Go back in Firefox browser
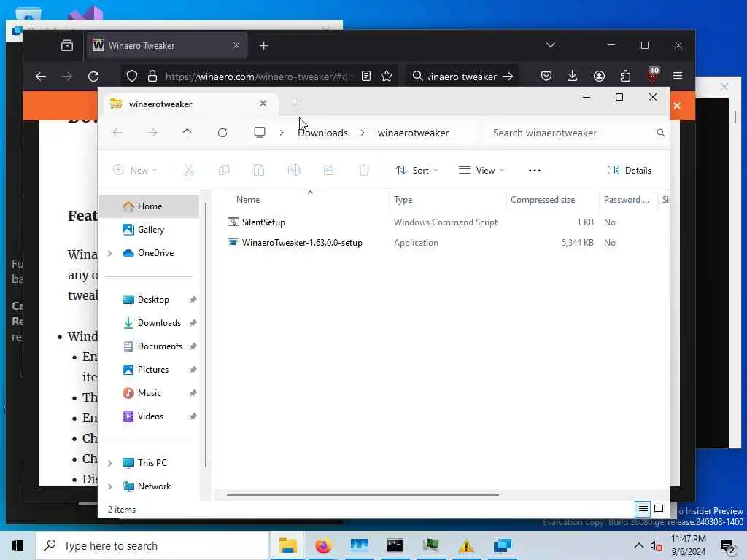This screenshot has height=560, width=747. (x=41, y=76)
